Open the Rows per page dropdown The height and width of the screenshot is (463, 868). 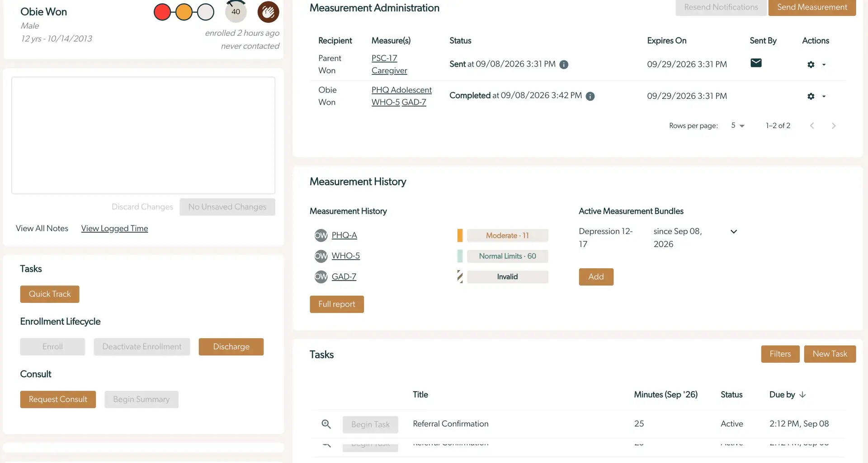738,126
